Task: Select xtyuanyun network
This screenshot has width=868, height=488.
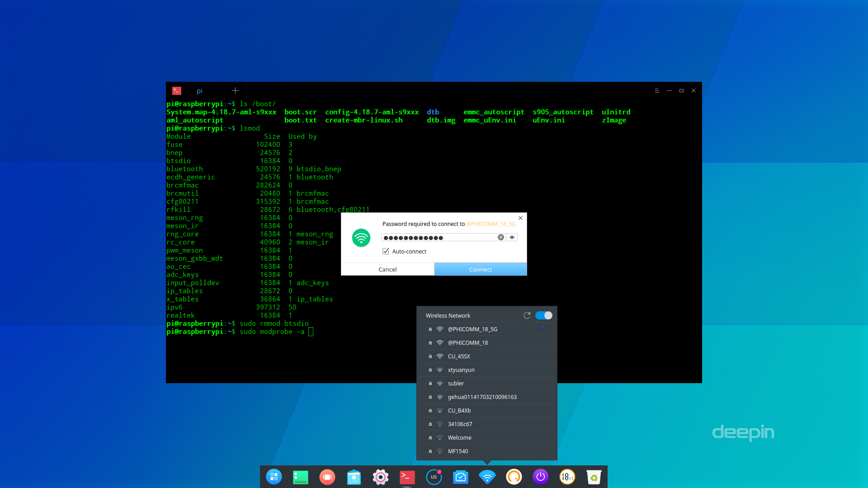Action: click(487, 370)
